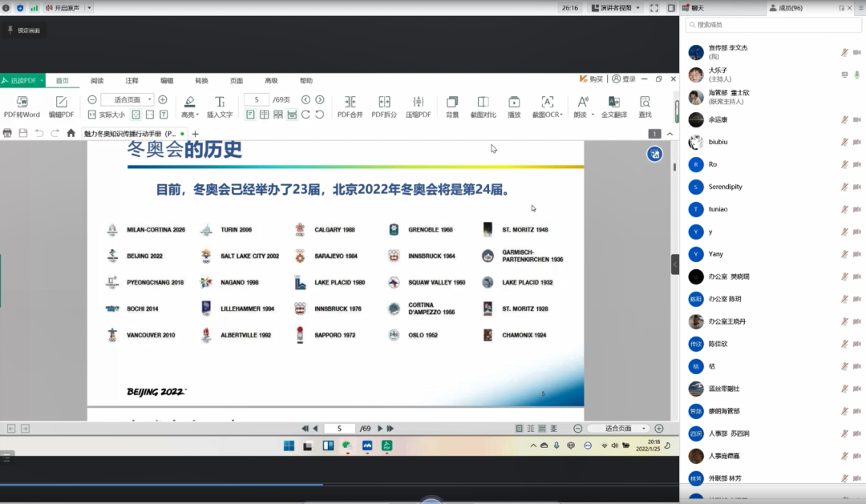Jump to last page in bottom bar
This screenshot has height=504, width=866.
click(x=391, y=429)
